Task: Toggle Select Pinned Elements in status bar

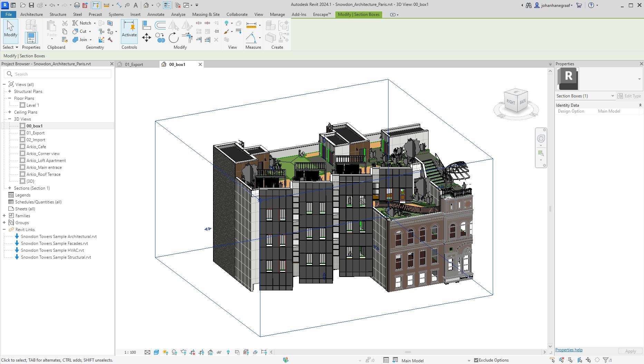Action: [x=570, y=360]
